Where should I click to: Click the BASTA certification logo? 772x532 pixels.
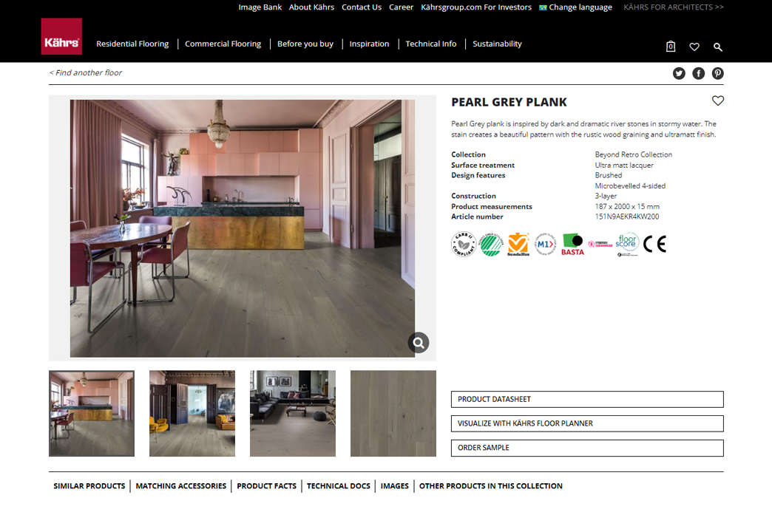(x=572, y=245)
